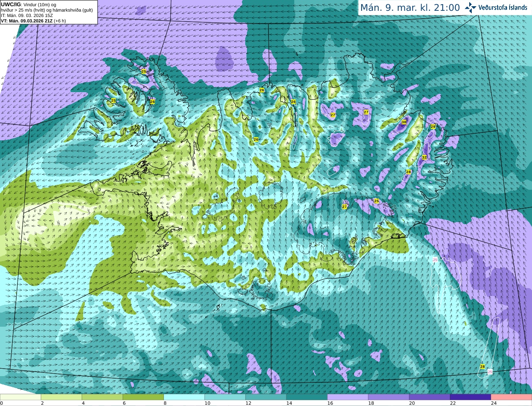
Task: Click the yellow max gust marker 29
Action: click(433, 126)
